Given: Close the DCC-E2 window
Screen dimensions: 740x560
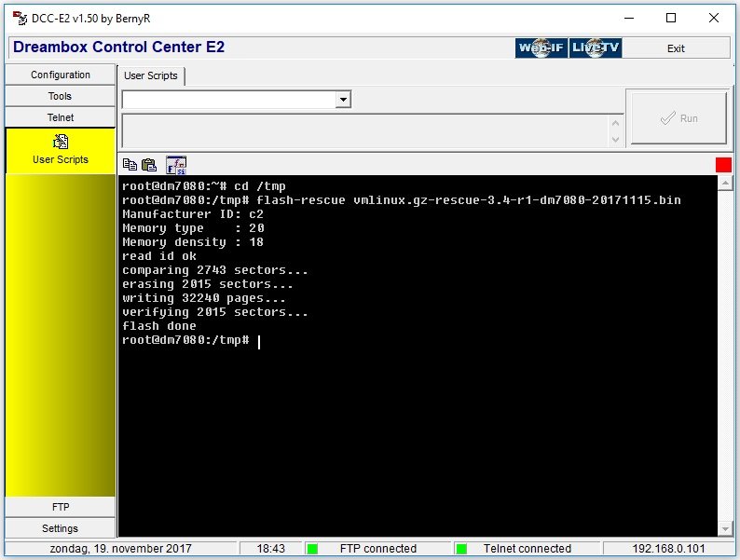Looking at the screenshot, I should click(714, 19).
